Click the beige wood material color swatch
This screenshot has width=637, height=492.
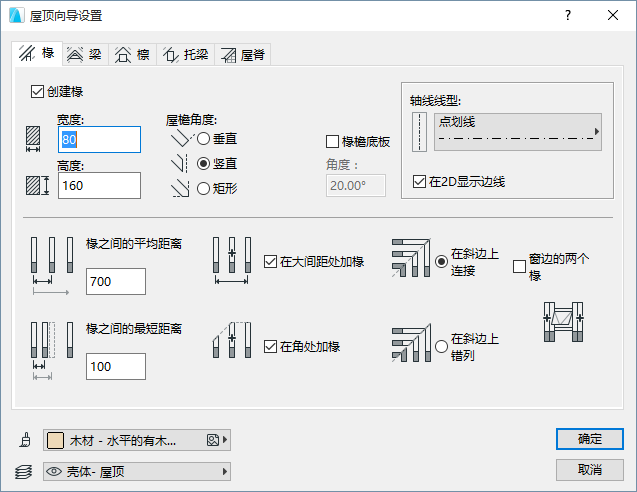(x=56, y=440)
